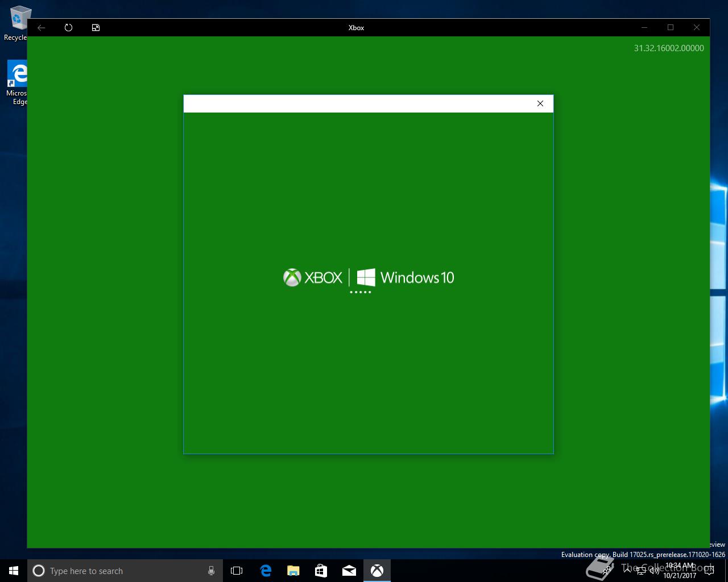
Task: Open Microsoft Store from the taskbar
Action: pos(321,571)
